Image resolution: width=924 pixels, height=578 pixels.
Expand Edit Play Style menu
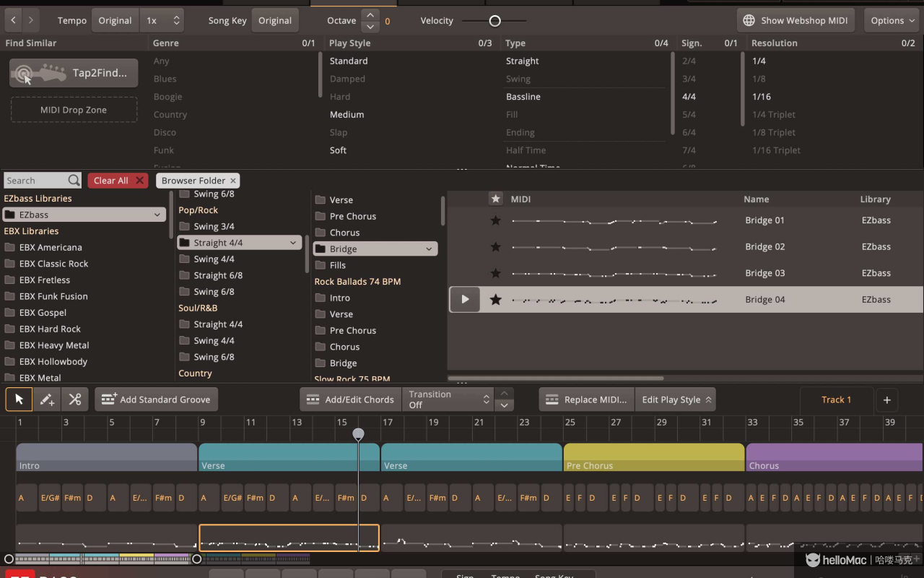pos(677,400)
